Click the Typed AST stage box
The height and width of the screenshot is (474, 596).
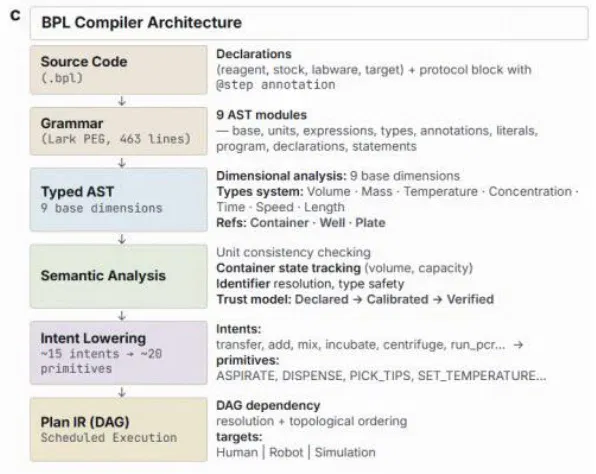119,200
